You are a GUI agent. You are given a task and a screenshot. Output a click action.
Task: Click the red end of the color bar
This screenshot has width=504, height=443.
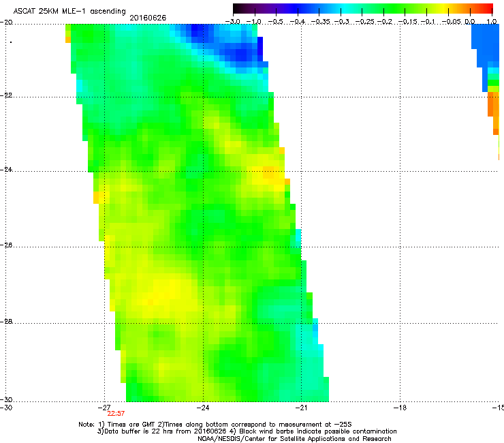[x=488, y=8]
